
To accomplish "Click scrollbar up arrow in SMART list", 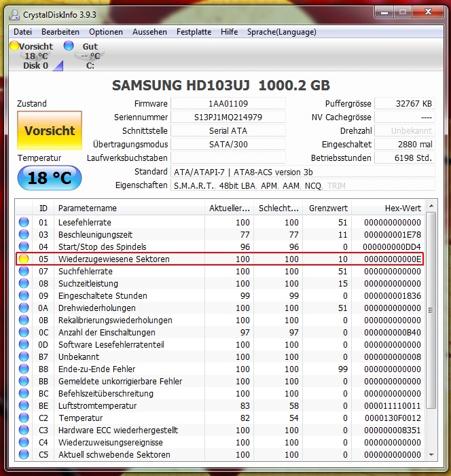I will pyautogui.click(x=431, y=206).
